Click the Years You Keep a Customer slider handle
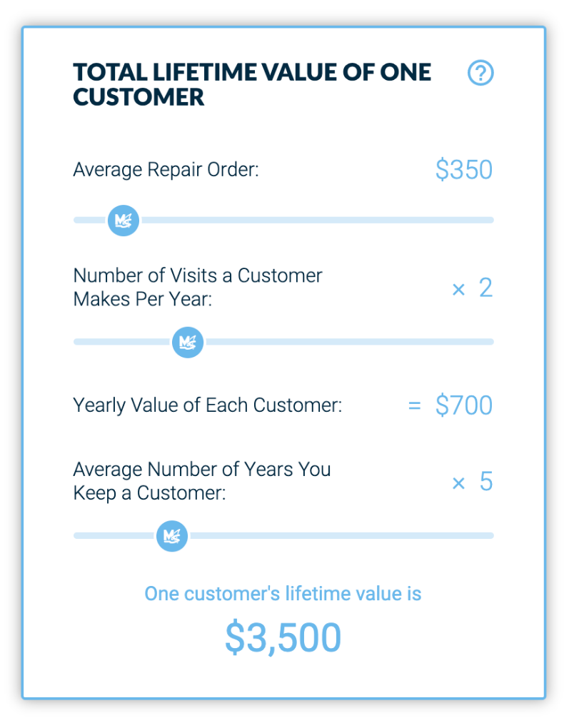This screenshot has height=728, width=574. point(172,536)
